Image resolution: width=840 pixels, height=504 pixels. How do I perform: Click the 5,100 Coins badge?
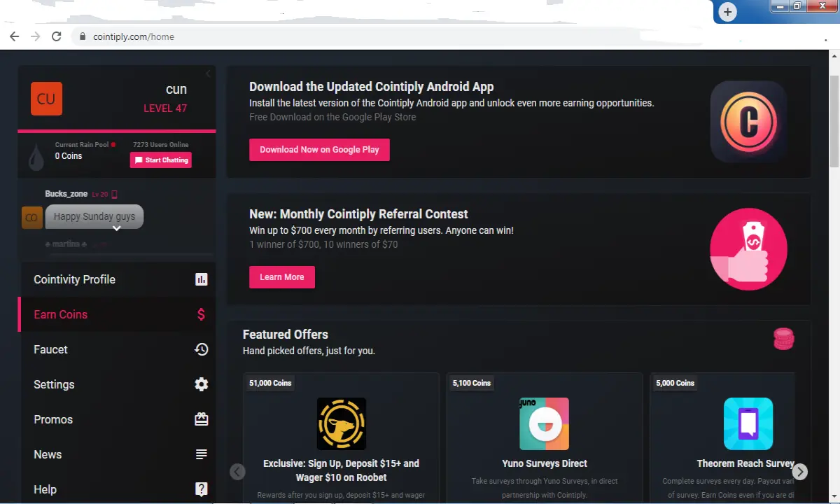[x=472, y=383]
